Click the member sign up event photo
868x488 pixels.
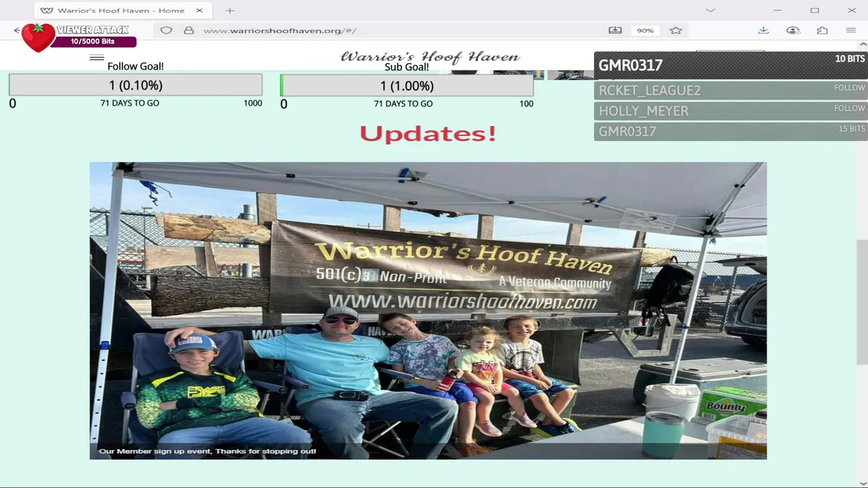[x=428, y=310]
